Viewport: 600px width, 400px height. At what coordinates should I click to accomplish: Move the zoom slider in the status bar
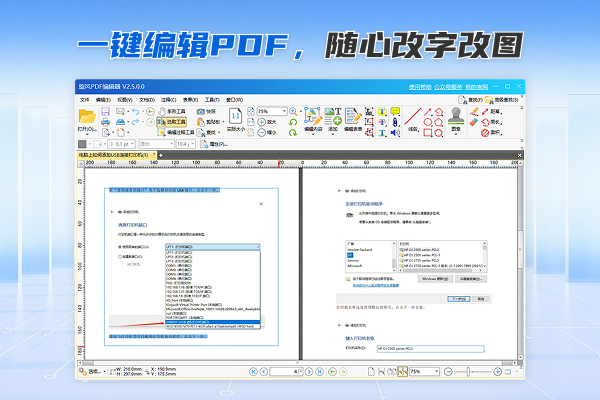[x=468, y=372]
